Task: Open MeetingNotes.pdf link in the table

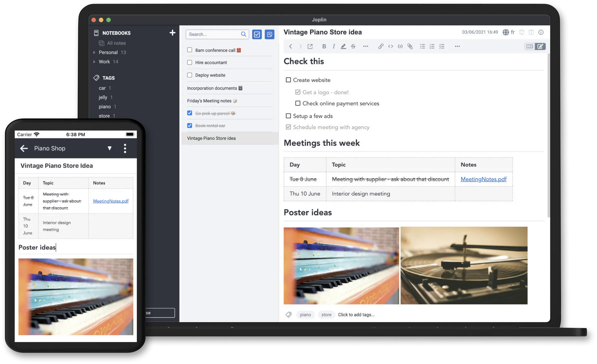Action: coord(483,179)
